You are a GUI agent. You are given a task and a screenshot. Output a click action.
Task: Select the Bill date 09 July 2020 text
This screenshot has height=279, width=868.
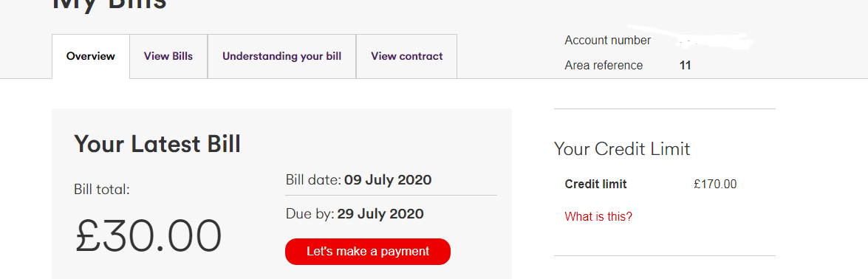click(359, 180)
